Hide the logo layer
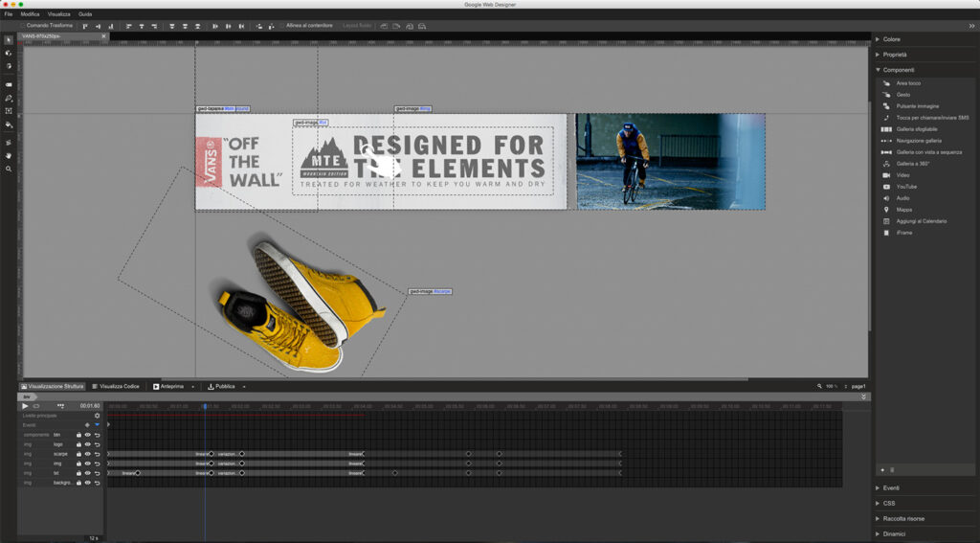980x543 pixels. 87,444
